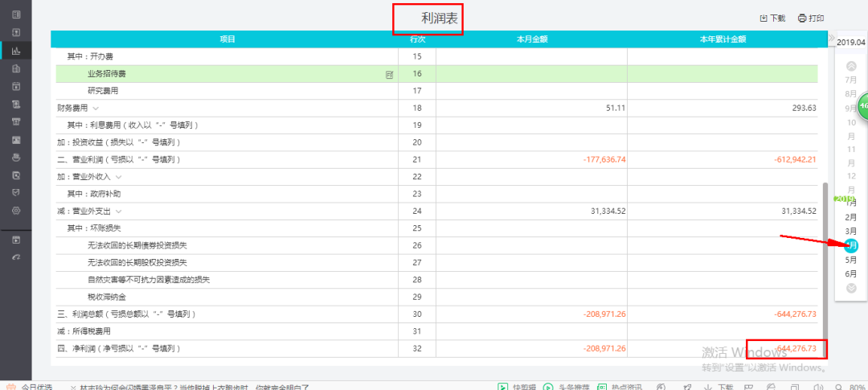Image resolution: width=868 pixels, height=390 pixels.
Task: Open the building icon in left sidebar
Action: 16,68
